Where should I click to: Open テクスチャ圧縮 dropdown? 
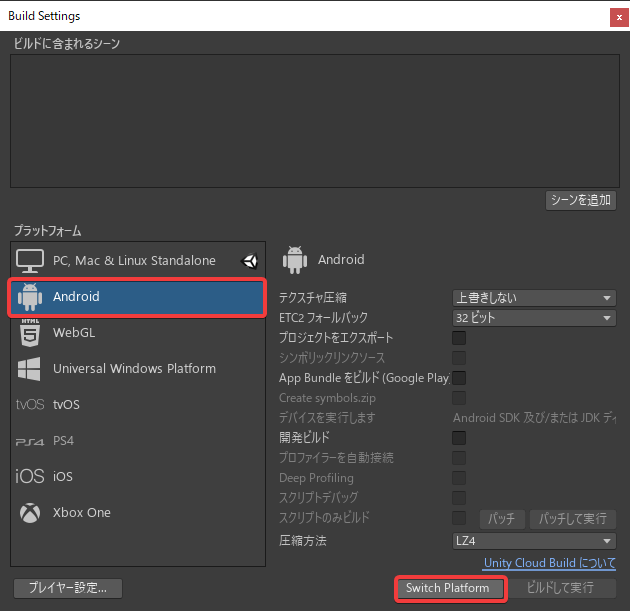(534, 298)
